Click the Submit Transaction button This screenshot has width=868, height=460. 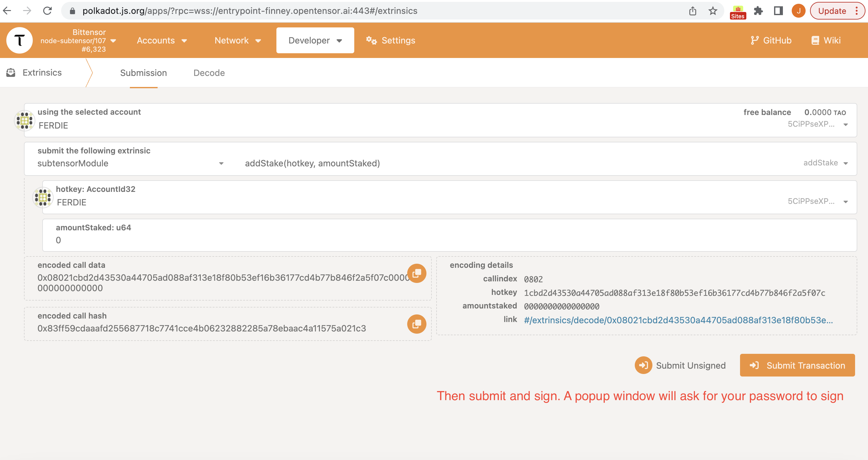coord(797,365)
